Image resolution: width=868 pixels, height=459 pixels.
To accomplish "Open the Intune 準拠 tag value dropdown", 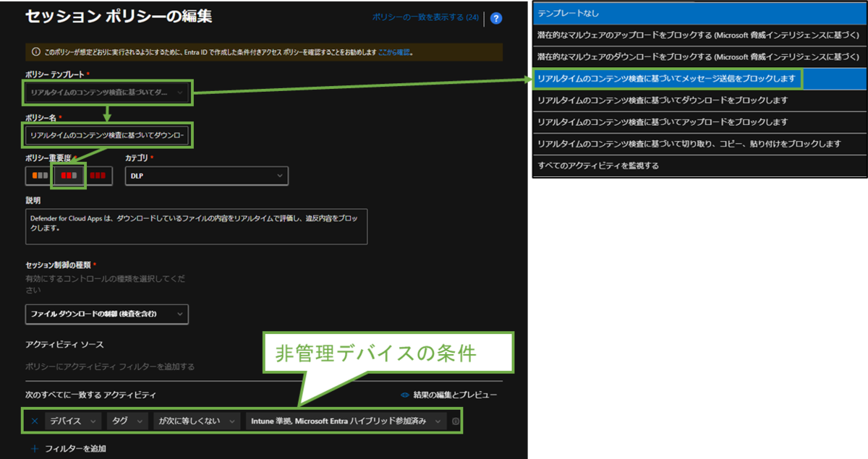I will coord(346,421).
